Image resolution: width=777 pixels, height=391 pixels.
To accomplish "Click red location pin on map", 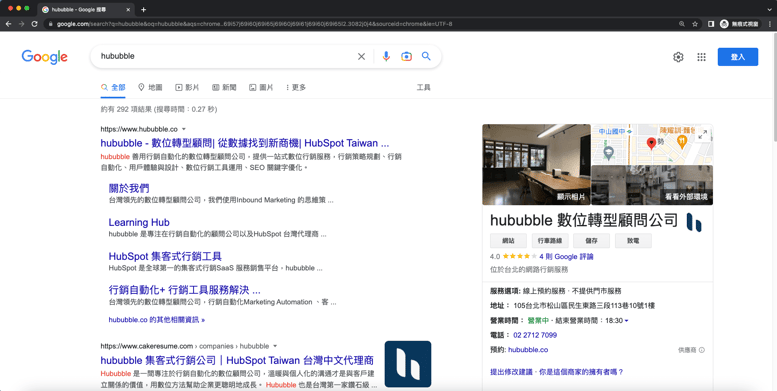I will coord(652,143).
